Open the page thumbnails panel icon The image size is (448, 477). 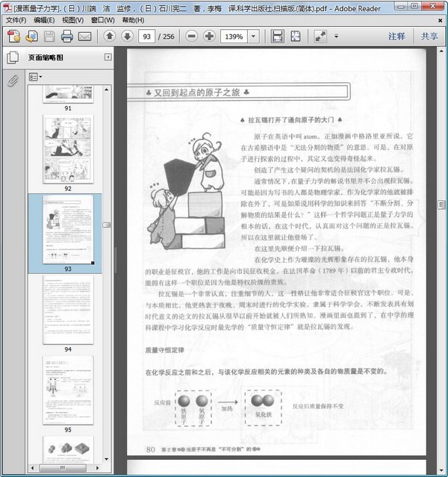13,57
